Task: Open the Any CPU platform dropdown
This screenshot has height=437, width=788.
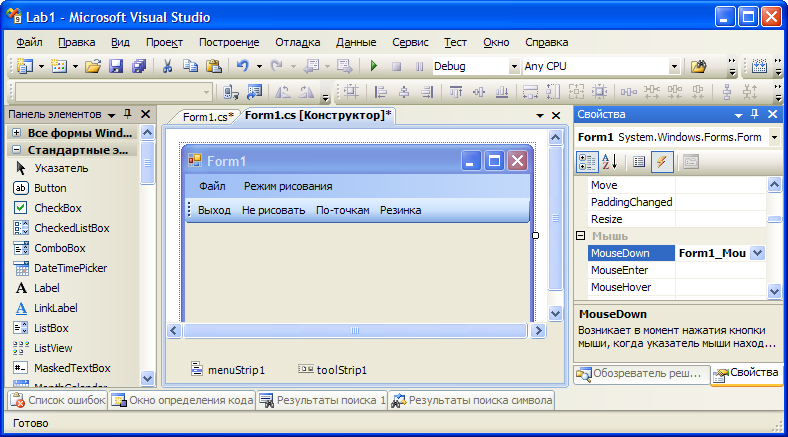Action: click(x=674, y=66)
